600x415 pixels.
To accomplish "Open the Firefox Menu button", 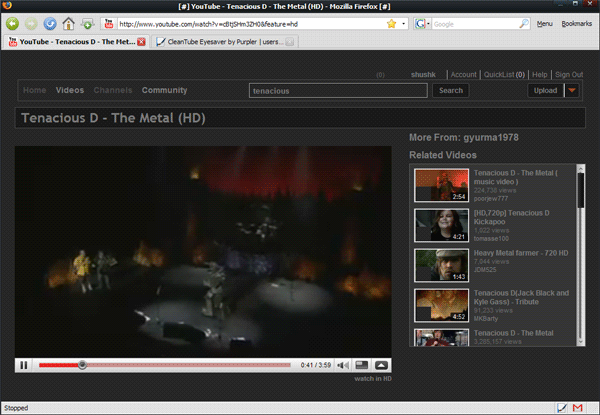I will click(544, 24).
